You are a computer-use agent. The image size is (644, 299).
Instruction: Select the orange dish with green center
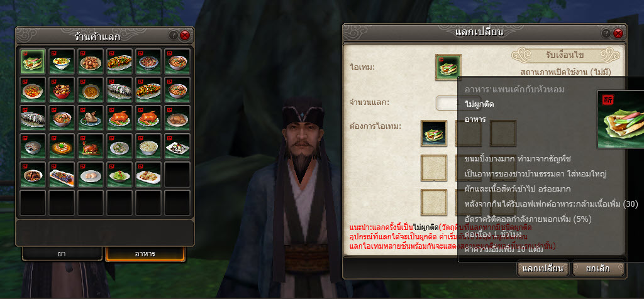click(62, 146)
